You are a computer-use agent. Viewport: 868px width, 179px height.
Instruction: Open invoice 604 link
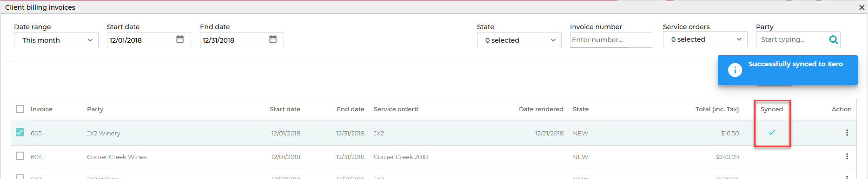[36, 157]
